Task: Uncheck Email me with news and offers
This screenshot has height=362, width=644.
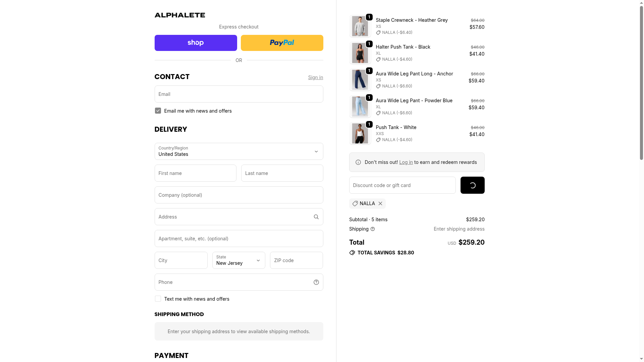Action: click(x=158, y=111)
